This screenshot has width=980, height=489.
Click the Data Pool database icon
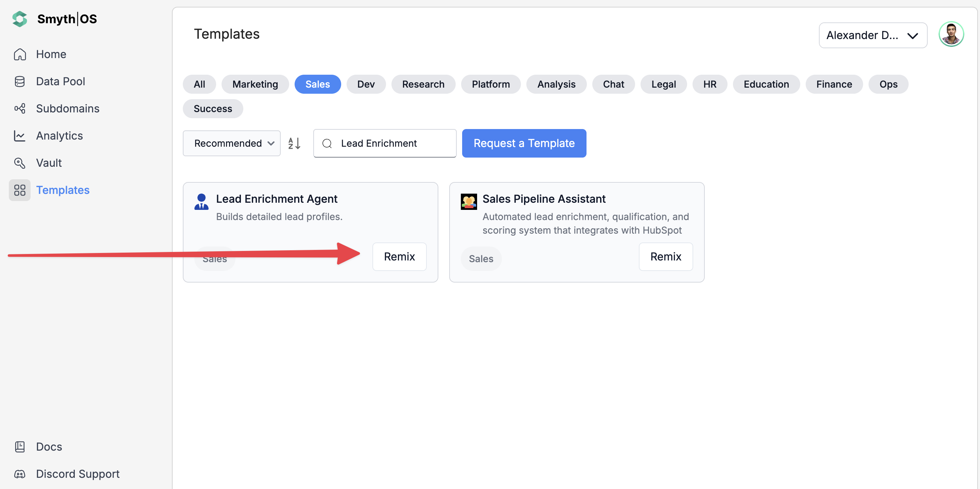(20, 81)
